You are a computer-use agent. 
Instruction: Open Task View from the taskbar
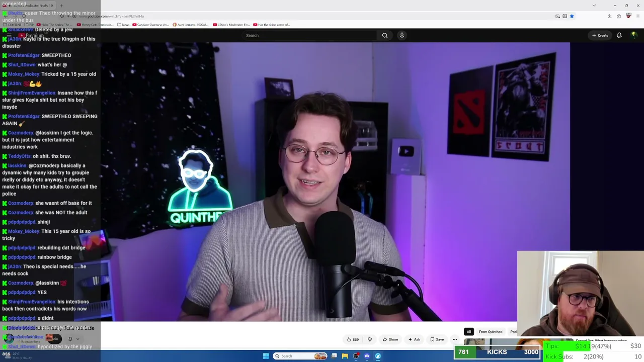334,356
